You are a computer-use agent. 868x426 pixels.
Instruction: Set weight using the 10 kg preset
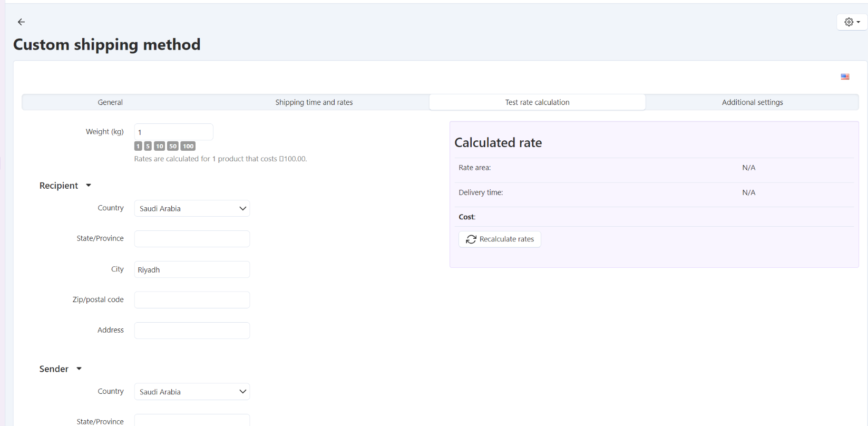[159, 146]
